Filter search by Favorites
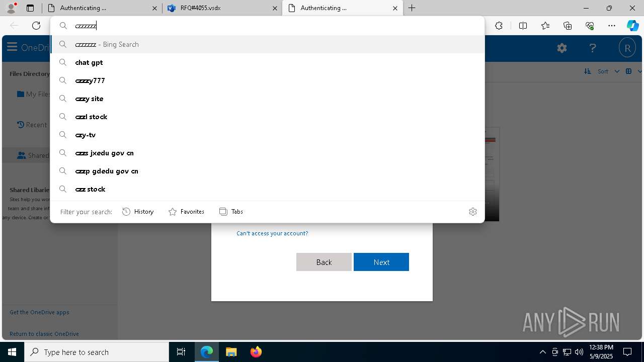The height and width of the screenshot is (362, 644). (186, 212)
